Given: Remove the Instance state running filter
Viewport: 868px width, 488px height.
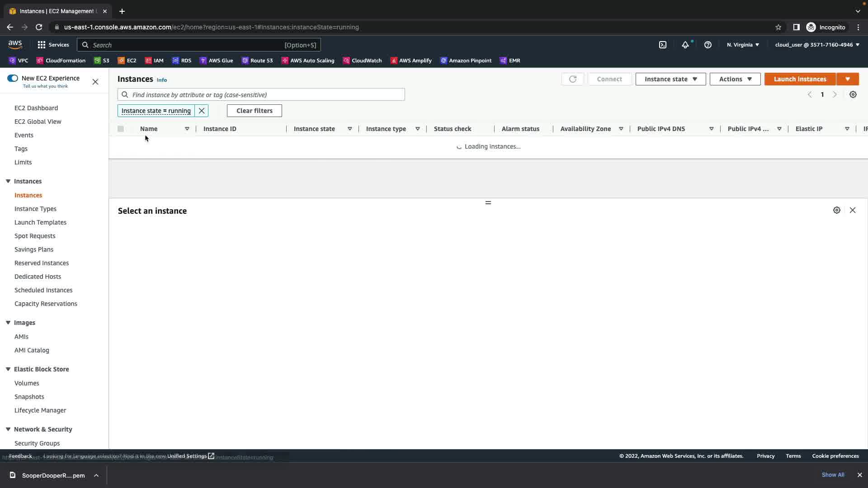Looking at the screenshot, I should [x=202, y=111].
